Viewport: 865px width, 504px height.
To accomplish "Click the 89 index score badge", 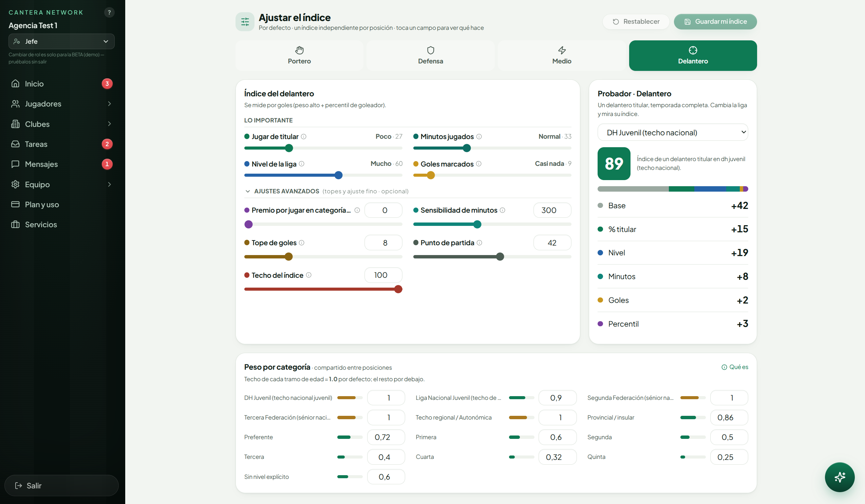I will click(x=614, y=164).
